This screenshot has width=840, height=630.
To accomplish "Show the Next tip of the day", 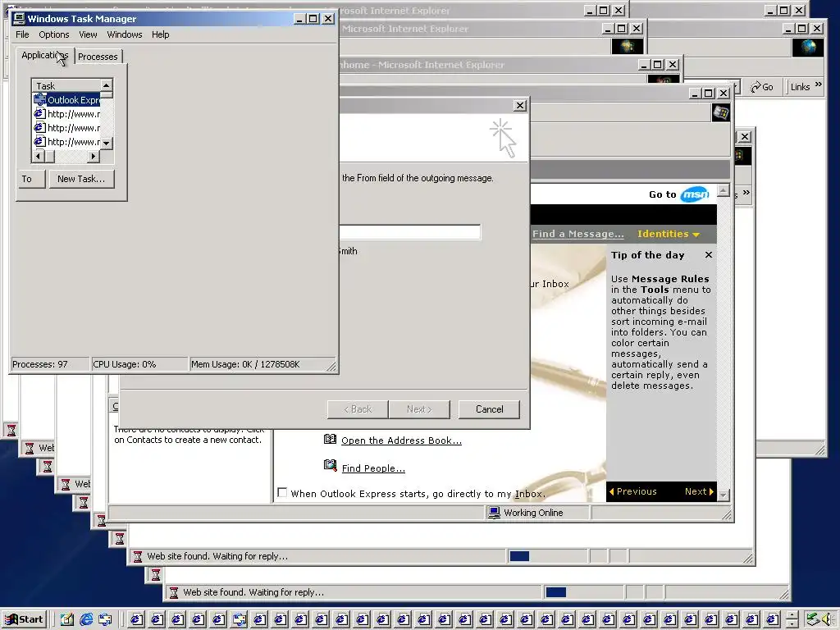I will click(x=699, y=491).
